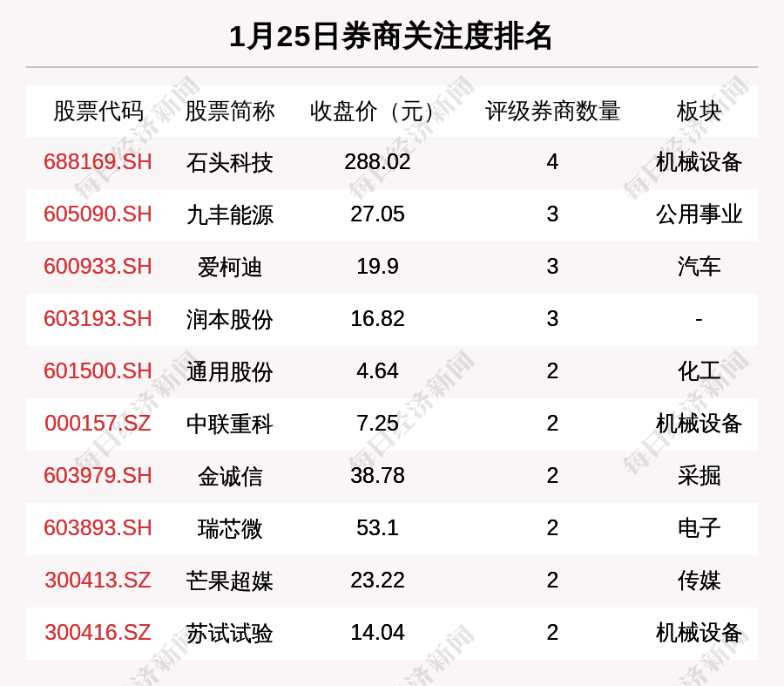Open stock code 600933.SH
784x686 pixels.
tap(98, 266)
